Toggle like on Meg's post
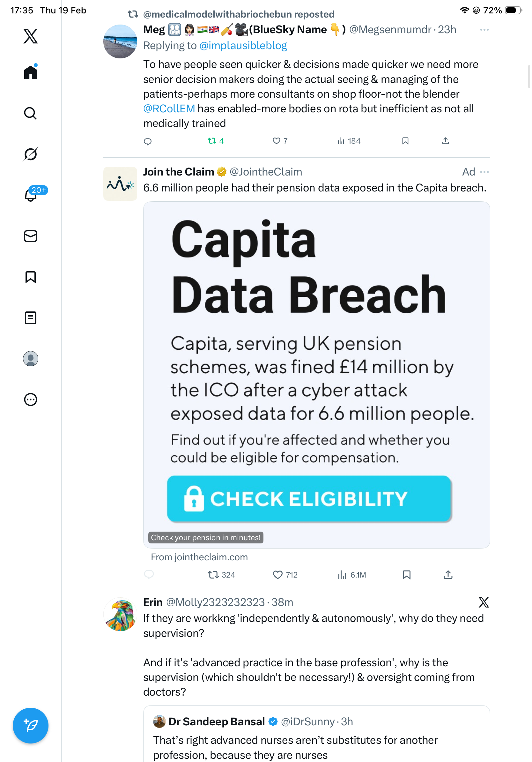Image resolution: width=532 pixels, height=762 pixels. click(276, 141)
